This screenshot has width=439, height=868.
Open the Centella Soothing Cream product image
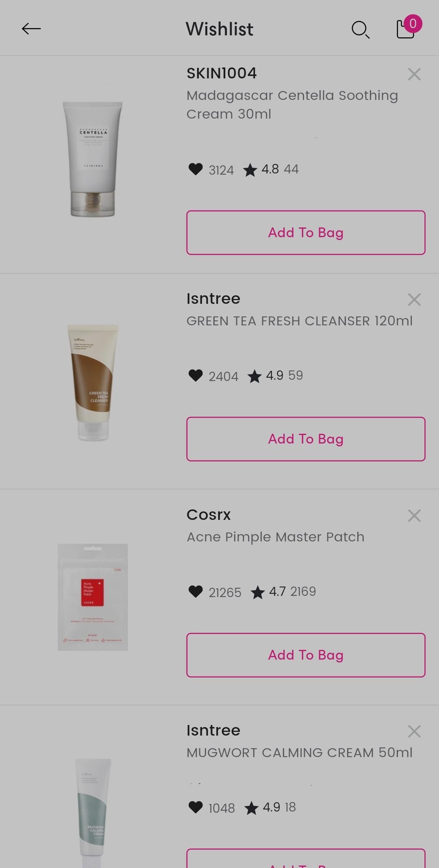(x=93, y=159)
